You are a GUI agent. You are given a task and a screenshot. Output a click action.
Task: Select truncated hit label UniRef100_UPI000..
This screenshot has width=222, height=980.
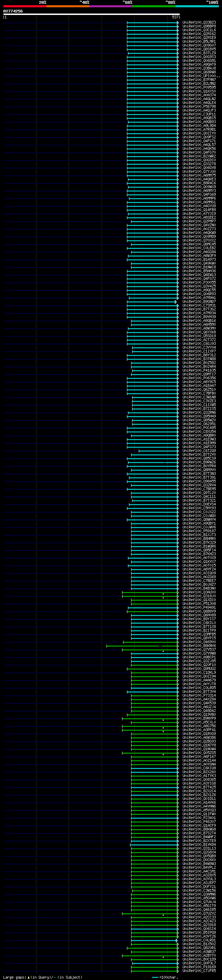click(x=201, y=76)
